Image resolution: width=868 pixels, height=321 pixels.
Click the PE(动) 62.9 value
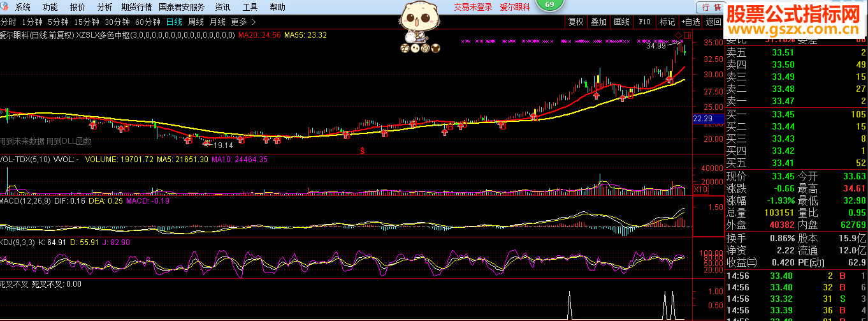[856, 262]
